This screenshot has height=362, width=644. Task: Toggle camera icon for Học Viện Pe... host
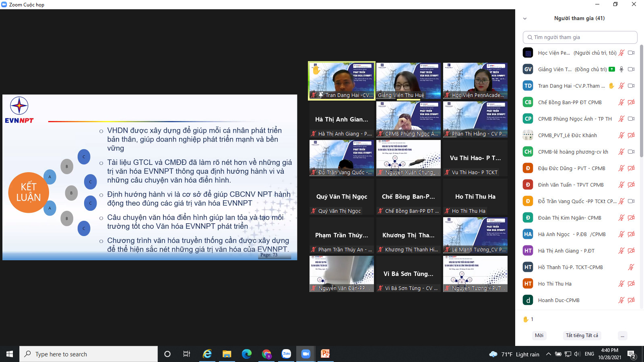pos(631,53)
